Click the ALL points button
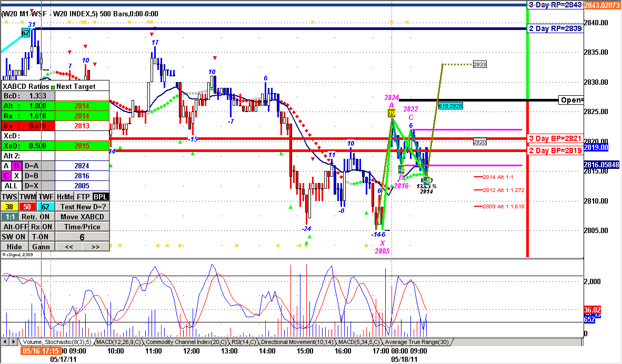Viewport: 622px width, 364px height. click(x=11, y=186)
